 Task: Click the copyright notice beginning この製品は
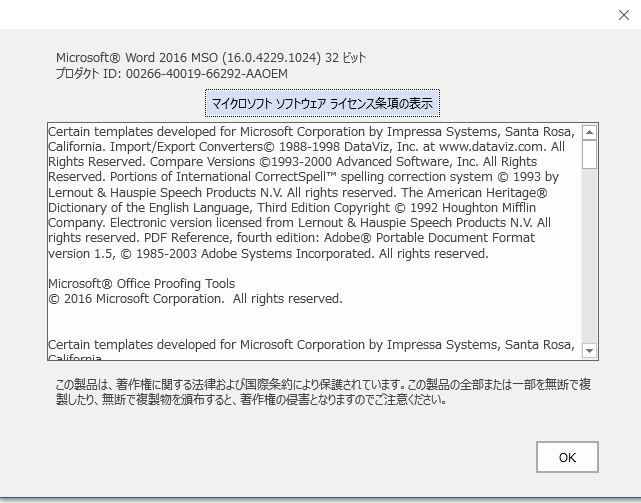[323, 392]
